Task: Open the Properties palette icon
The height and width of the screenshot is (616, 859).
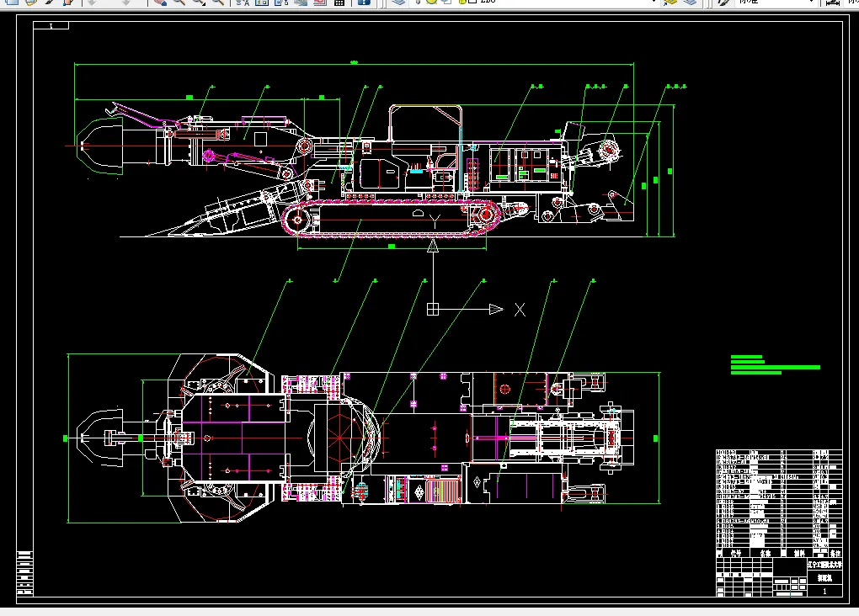Action: pos(243,3)
